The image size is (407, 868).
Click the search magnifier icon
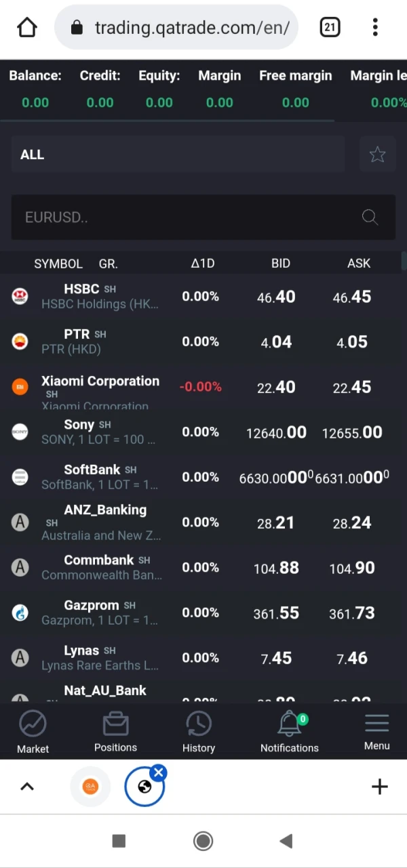[370, 217]
